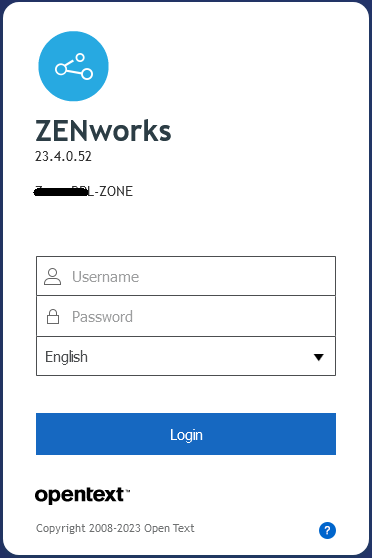This screenshot has width=372, height=558.
Task: Click the version number 23.4.0.52
Action: [x=63, y=156]
